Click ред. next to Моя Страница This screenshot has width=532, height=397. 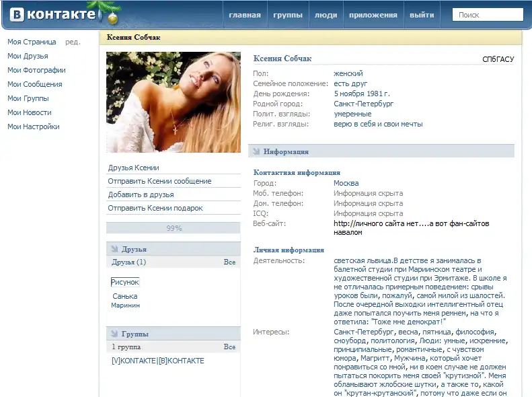73,42
